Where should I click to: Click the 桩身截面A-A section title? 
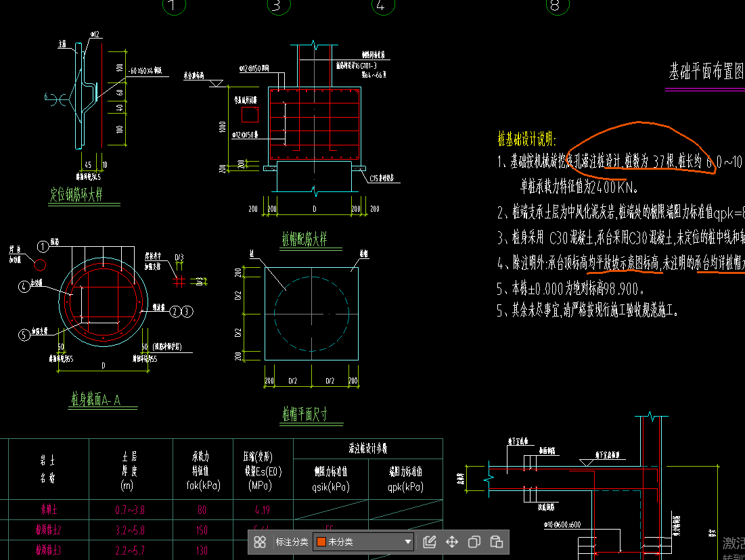pos(96,400)
